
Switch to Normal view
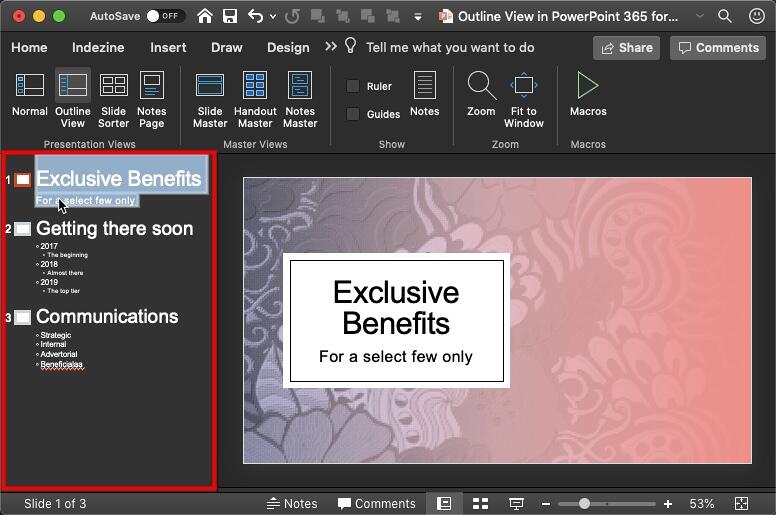30,94
